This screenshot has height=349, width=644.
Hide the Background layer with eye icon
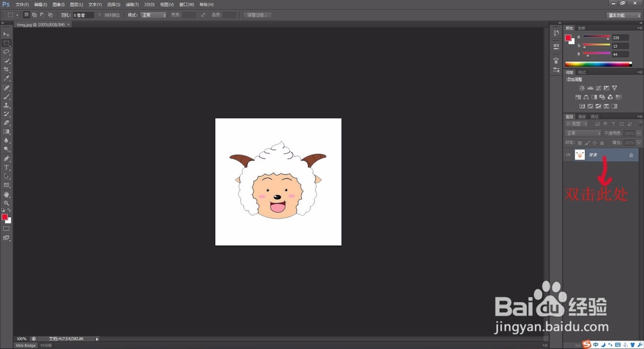point(568,155)
